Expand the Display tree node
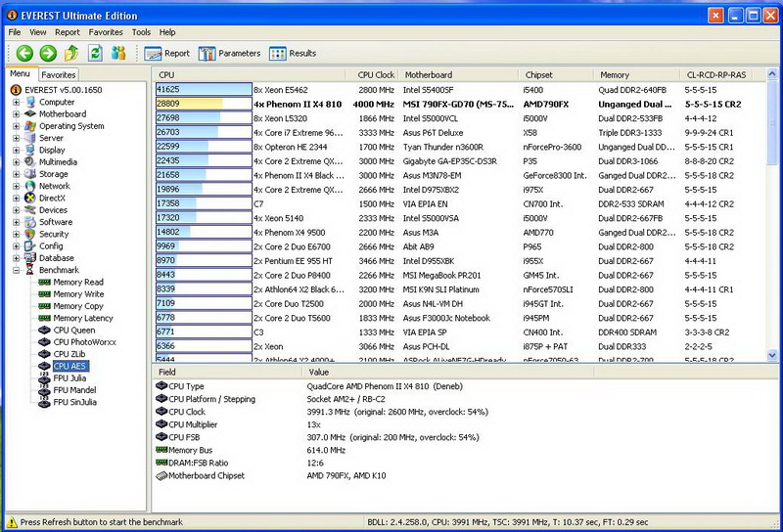783x532 pixels. coord(16,150)
